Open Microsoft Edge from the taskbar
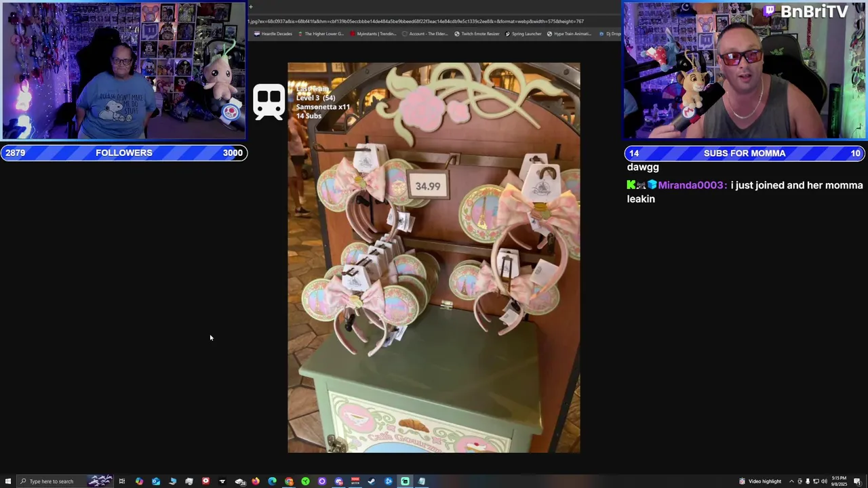868x488 pixels. pos(272,481)
